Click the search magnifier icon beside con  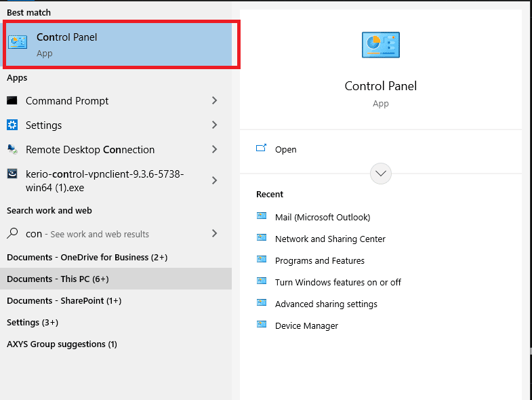pos(12,233)
